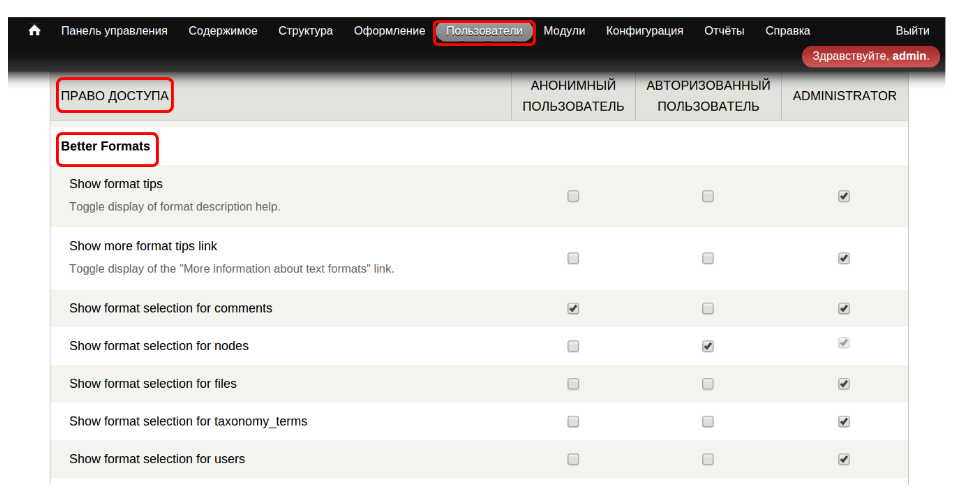The image size is (960, 494).
Task: Click the Выйти logout link
Action: (912, 31)
